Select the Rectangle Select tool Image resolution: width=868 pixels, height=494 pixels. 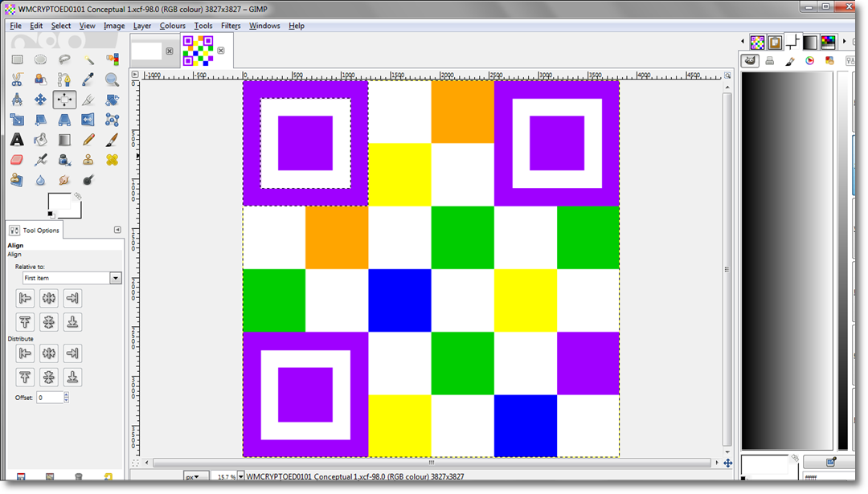click(x=17, y=59)
